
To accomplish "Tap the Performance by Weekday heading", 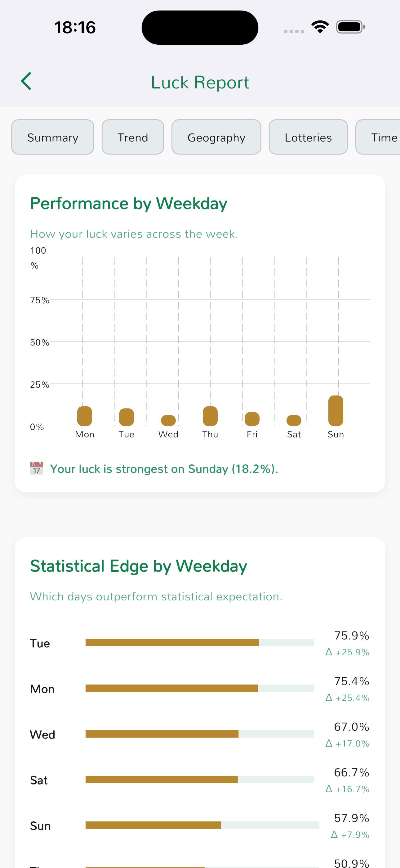I will point(129,204).
